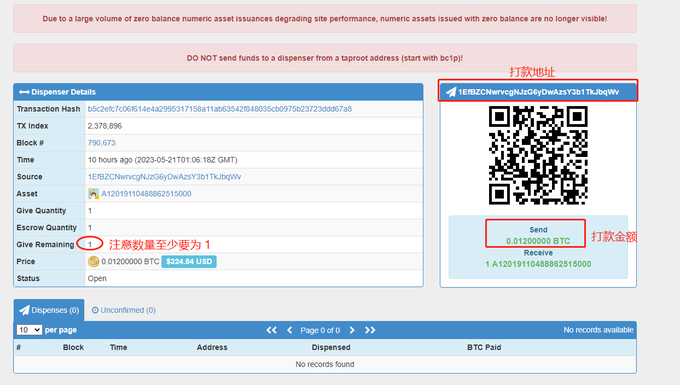Click the Page 0 of 0 text
The width and height of the screenshot is (680, 385).
click(320, 330)
